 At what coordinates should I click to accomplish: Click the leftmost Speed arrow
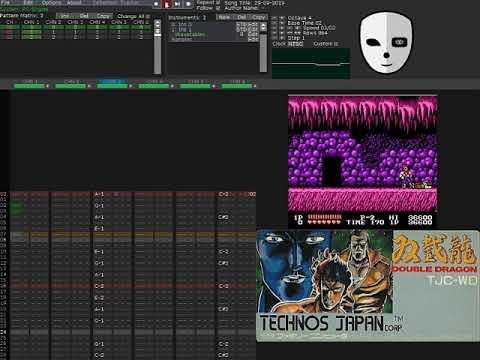click(x=275, y=28)
